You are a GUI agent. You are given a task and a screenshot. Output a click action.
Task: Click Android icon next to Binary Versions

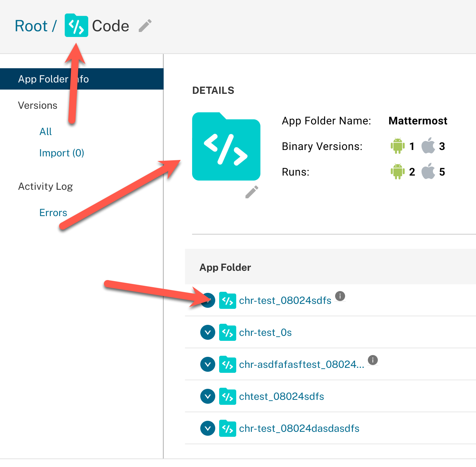tap(398, 146)
